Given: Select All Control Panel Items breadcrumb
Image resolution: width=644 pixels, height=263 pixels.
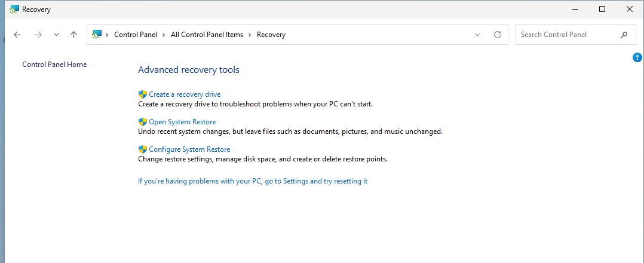Looking at the screenshot, I should 207,35.
